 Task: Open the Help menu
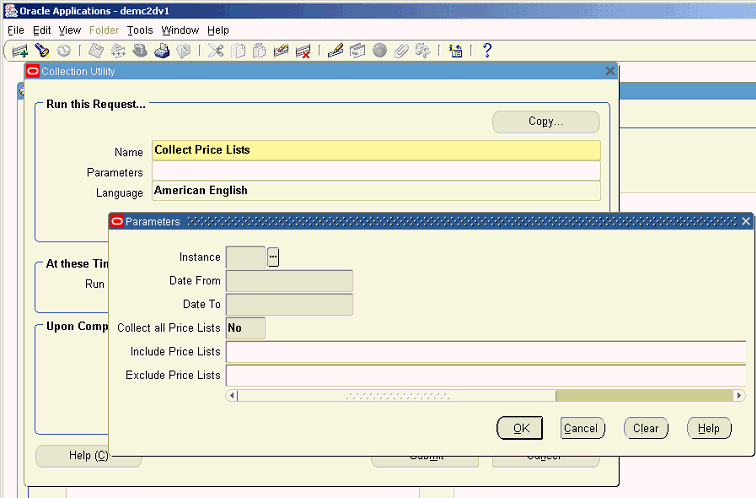218,30
